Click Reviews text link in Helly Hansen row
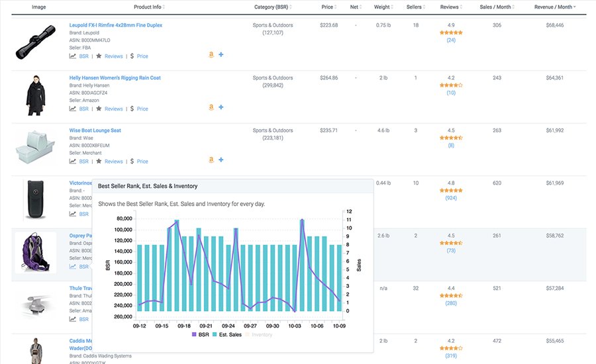Screen dimensions: 596x364 click(x=114, y=109)
